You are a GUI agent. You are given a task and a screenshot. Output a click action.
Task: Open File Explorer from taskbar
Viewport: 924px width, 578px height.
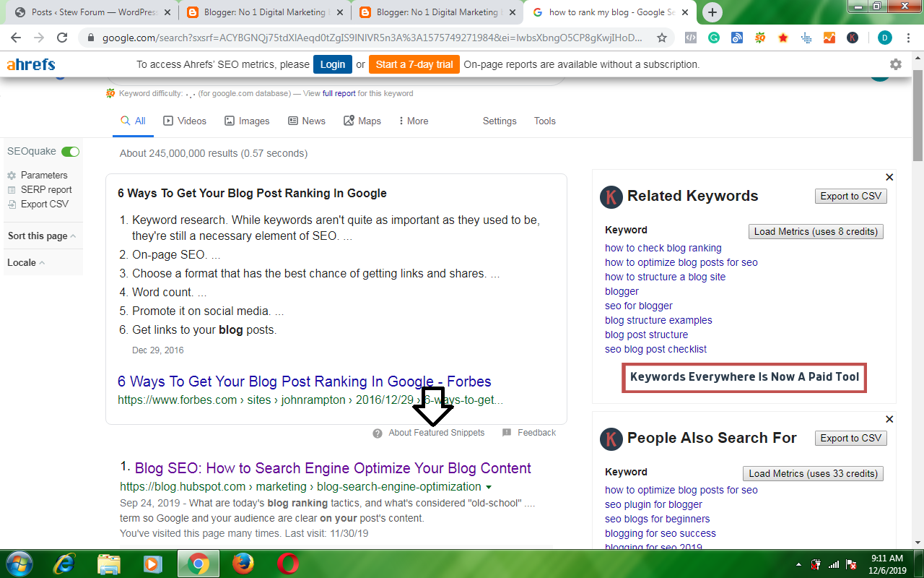pyautogui.click(x=109, y=563)
